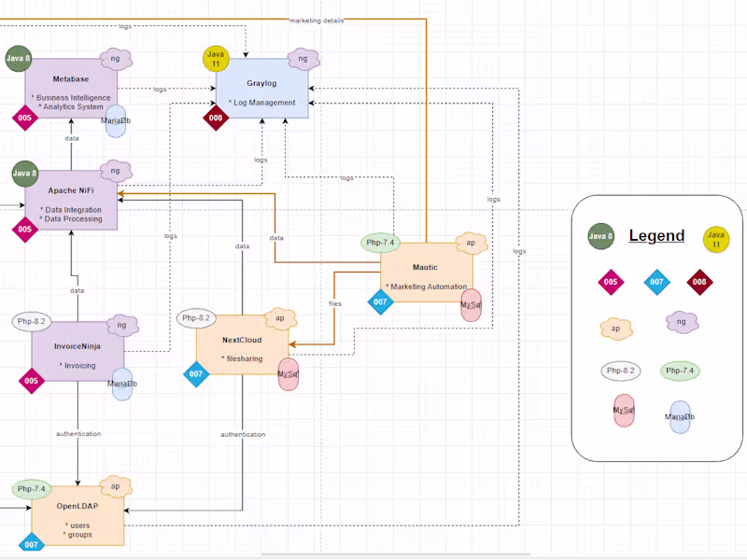
Task: Select 'logs' label between Metabase and Graylog
Action: (x=160, y=89)
